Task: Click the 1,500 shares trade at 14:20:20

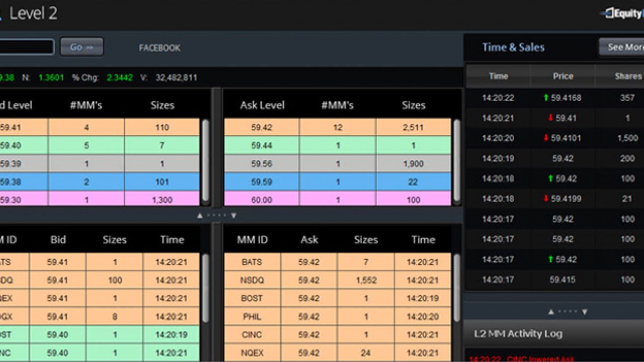Action: pos(555,138)
